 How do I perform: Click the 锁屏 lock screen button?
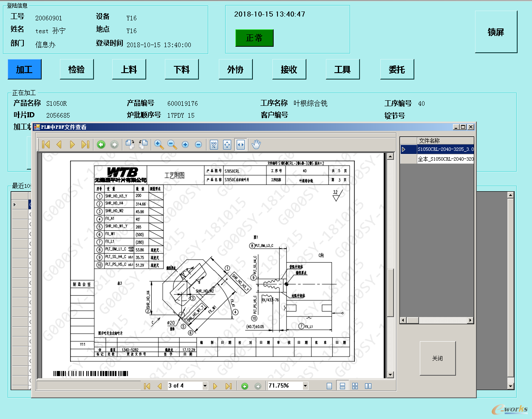pyautogui.click(x=496, y=32)
